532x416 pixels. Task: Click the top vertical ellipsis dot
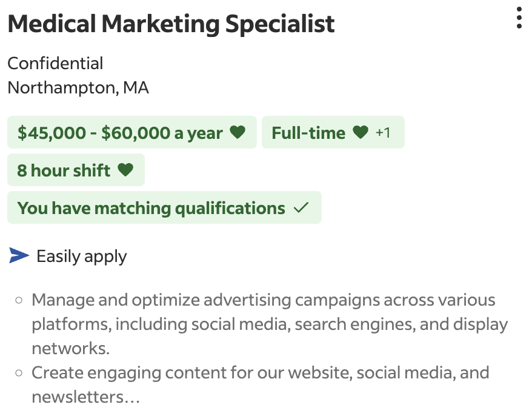tap(518, 10)
